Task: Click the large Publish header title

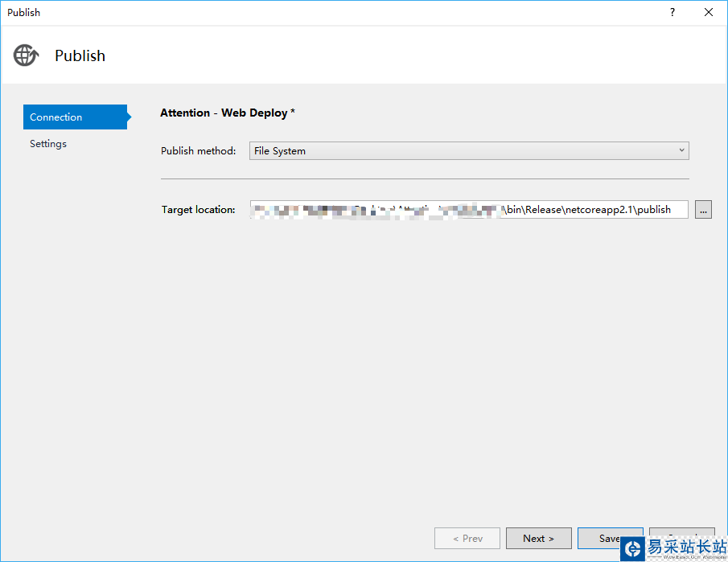Action: coord(80,55)
